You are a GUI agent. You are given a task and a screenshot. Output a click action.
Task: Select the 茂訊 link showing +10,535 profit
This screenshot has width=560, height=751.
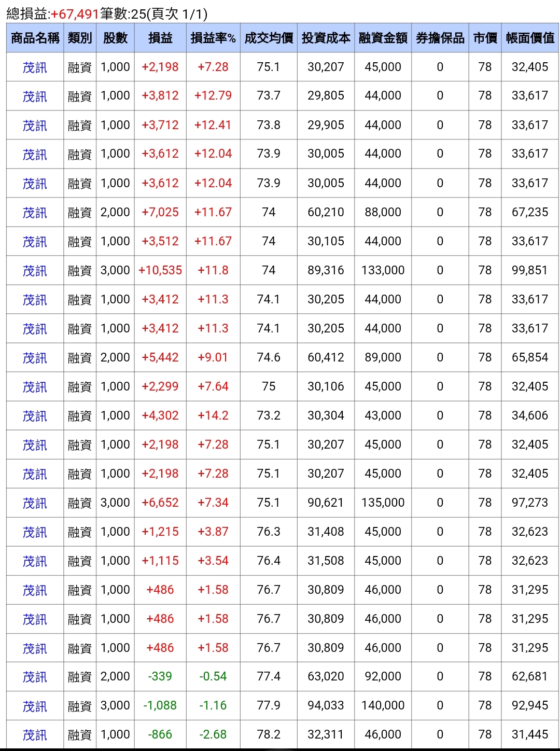pos(34,270)
